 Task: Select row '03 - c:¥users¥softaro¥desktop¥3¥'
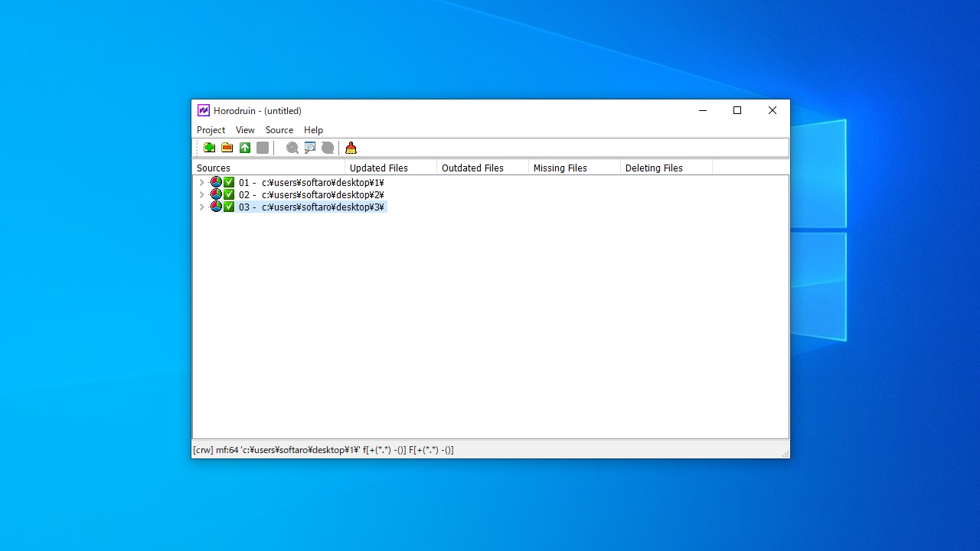click(x=311, y=207)
